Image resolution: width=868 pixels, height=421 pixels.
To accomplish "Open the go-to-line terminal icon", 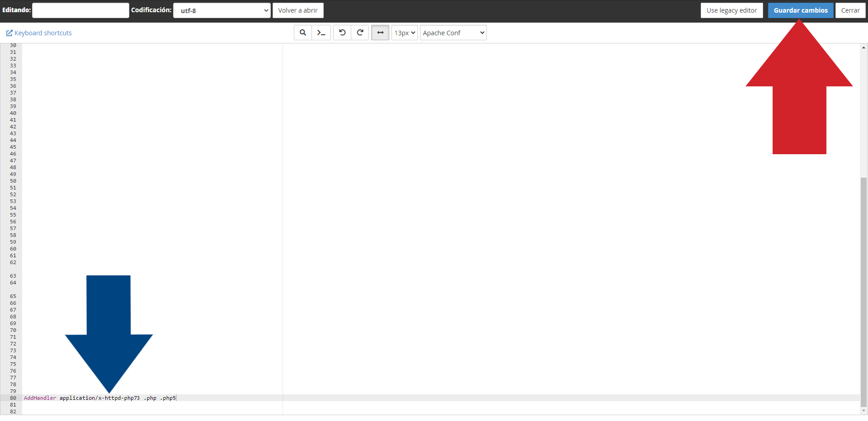I will 321,33.
